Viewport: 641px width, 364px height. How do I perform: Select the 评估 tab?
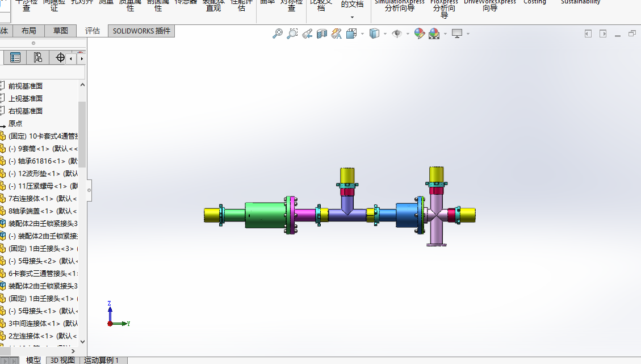93,31
